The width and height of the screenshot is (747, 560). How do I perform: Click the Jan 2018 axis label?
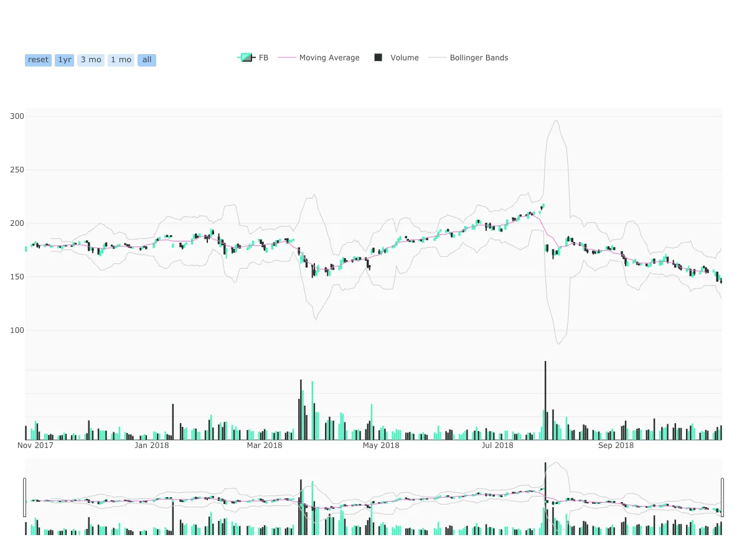pyautogui.click(x=151, y=446)
